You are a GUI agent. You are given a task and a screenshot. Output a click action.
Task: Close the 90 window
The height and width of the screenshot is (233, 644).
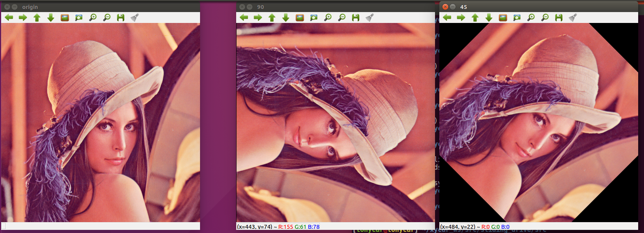tap(242, 7)
